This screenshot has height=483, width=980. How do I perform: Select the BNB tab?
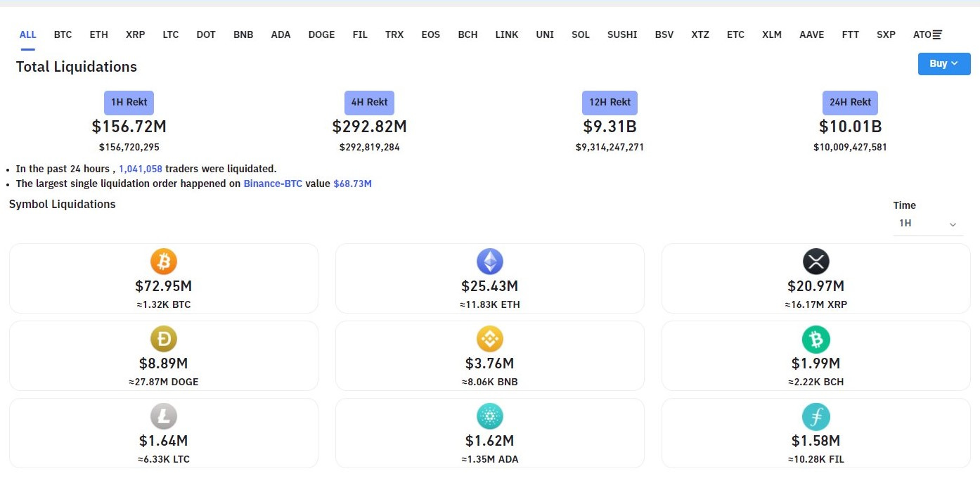(x=243, y=34)
